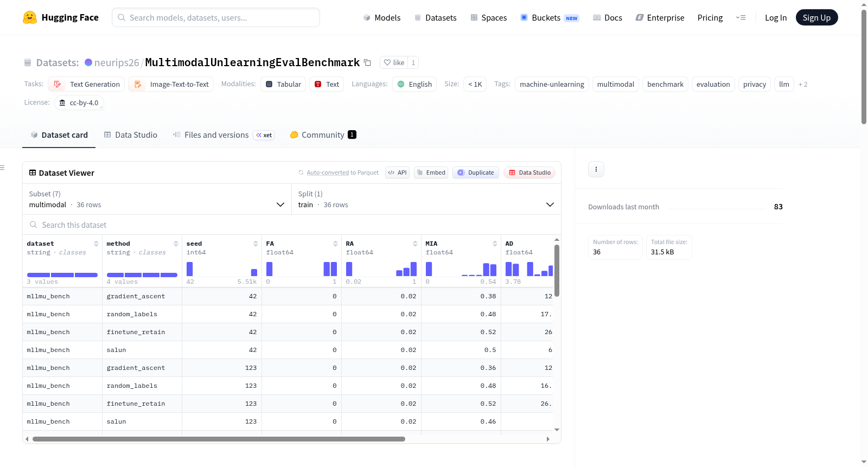This screenshot has width=868, height=467.
Task: Open the red Data Studio button
Action: coord(529,172)
